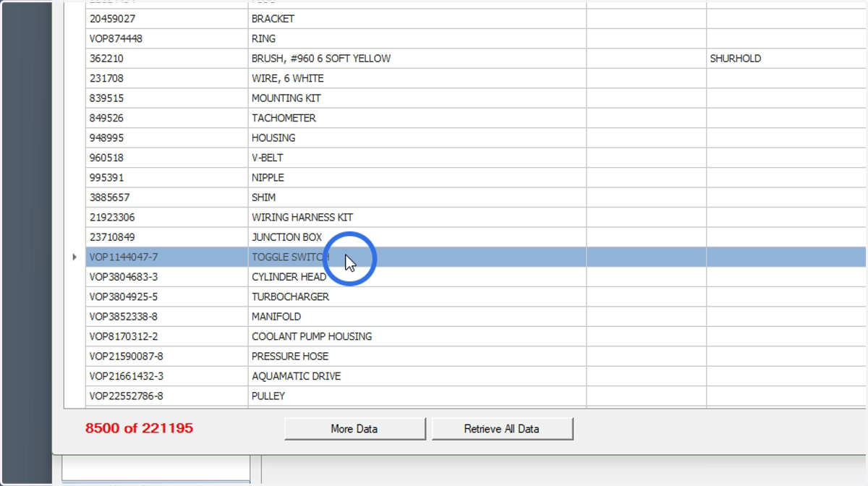This screenshot has width=868, height=486.
Task: Select part number VOP874448
Action: point(166,38)
